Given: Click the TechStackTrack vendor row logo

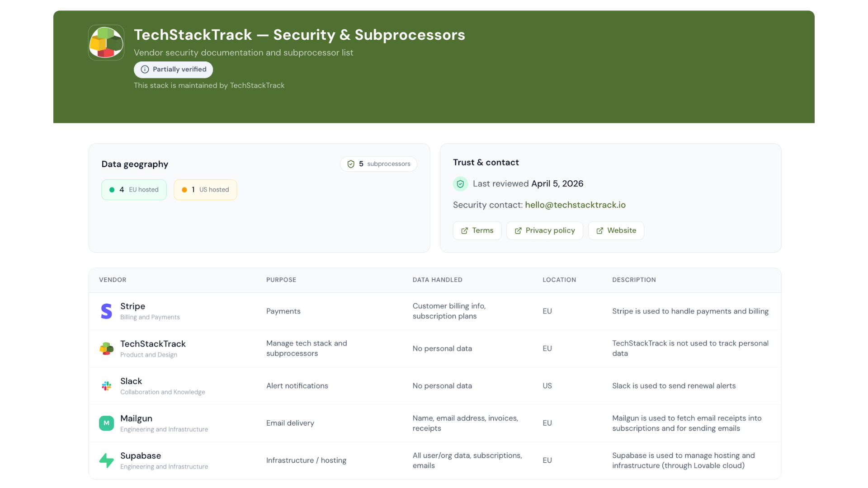Looking at the screenshot, I should point(106,348).
